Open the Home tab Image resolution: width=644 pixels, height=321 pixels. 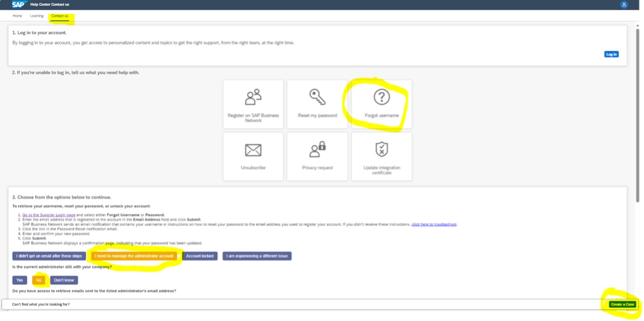point(17,16)
